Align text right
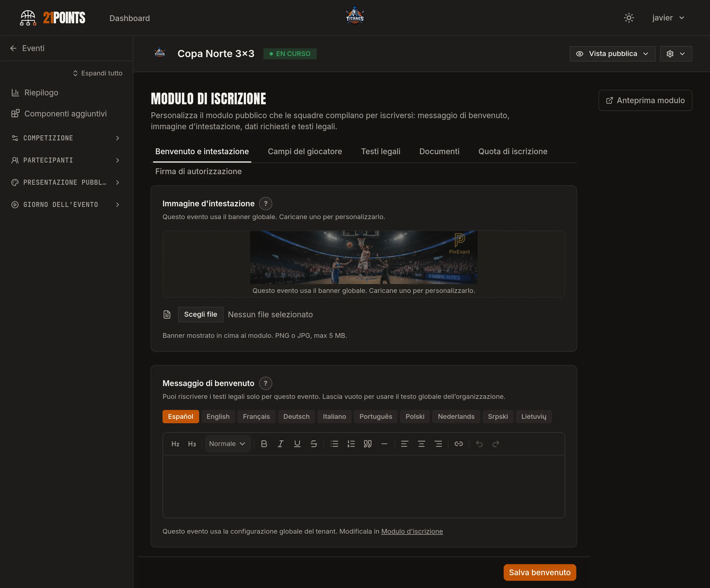710x588 pixels. [x=438, y=444]
